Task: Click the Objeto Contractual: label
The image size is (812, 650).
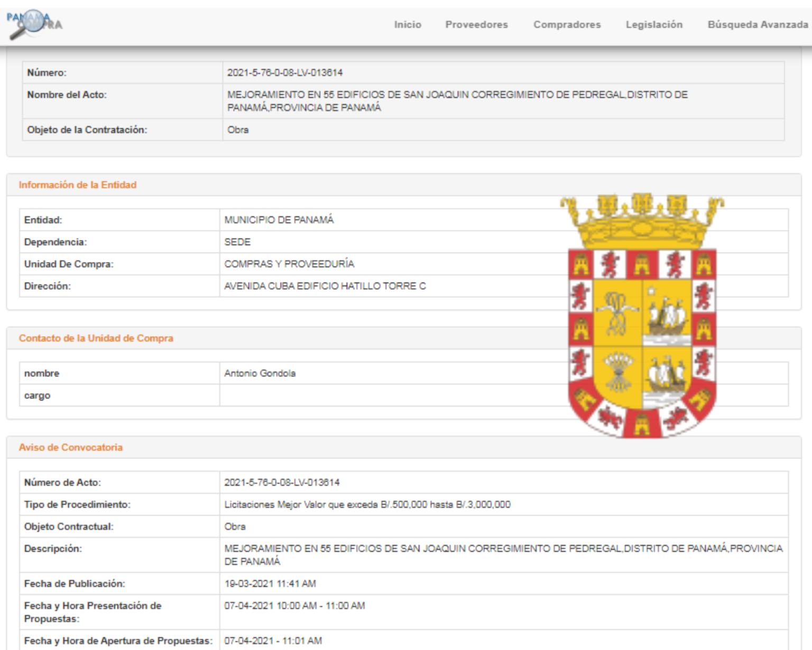Action: coord(69,527)
